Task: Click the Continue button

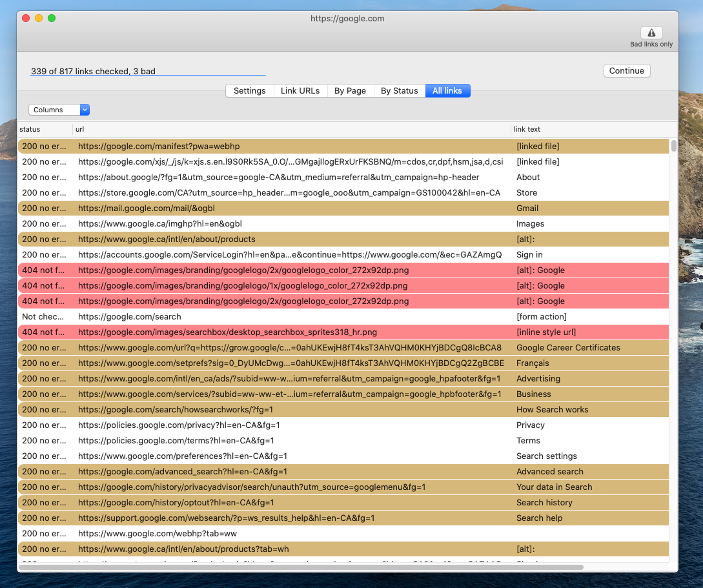Action: pos(626,71)
